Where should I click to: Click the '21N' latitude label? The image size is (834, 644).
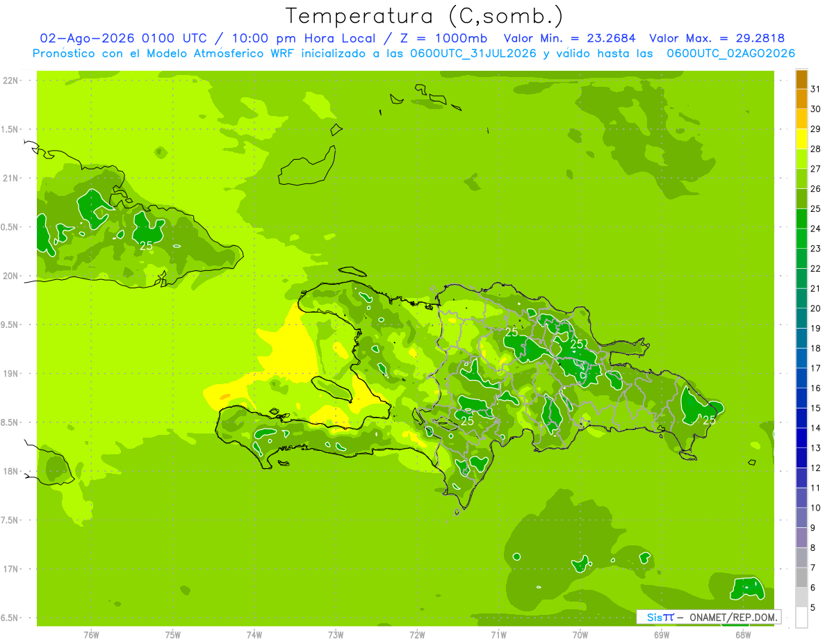click(10, 179)
